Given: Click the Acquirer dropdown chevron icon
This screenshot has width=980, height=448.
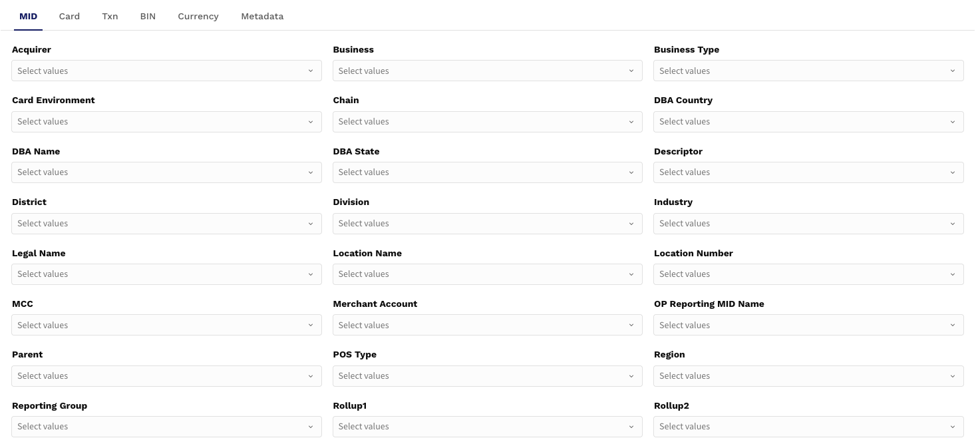Looking at the screenshot, I should pyautogui.click(x=310, y=71).
